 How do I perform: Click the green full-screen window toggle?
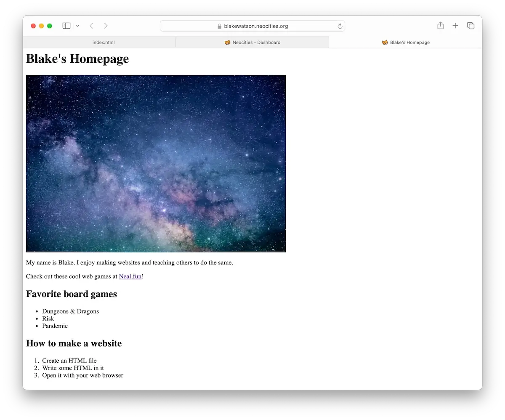(x=49, y=26)
